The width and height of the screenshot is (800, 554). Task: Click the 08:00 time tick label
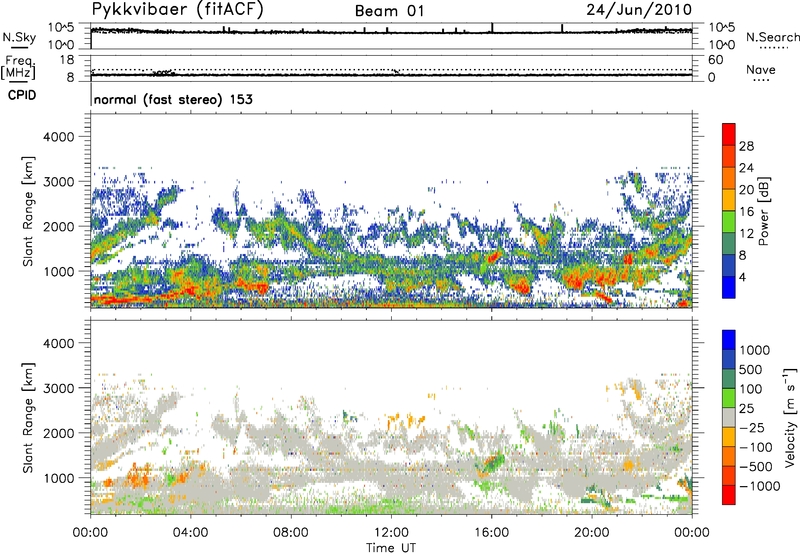[x=290, y=533]
